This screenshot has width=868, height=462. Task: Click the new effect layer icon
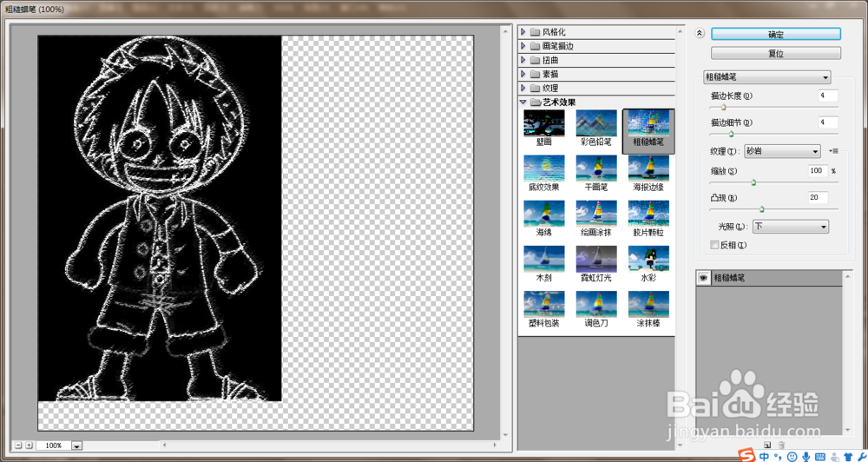pyautogui.click(x=767, y=445)
